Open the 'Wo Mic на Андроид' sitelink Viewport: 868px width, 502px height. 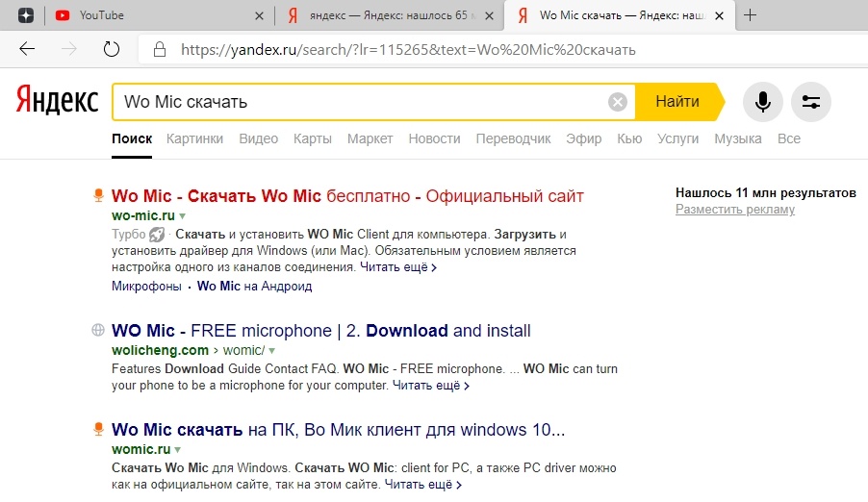(255, 287)
